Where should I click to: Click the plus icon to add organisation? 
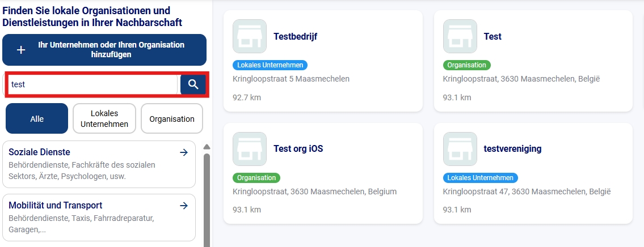tap(21, 50)
